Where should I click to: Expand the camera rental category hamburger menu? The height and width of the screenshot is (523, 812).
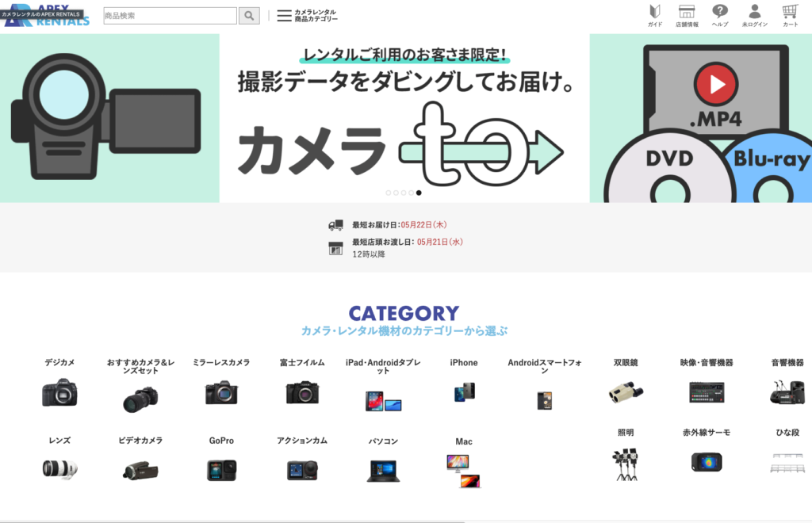point(284,16)
